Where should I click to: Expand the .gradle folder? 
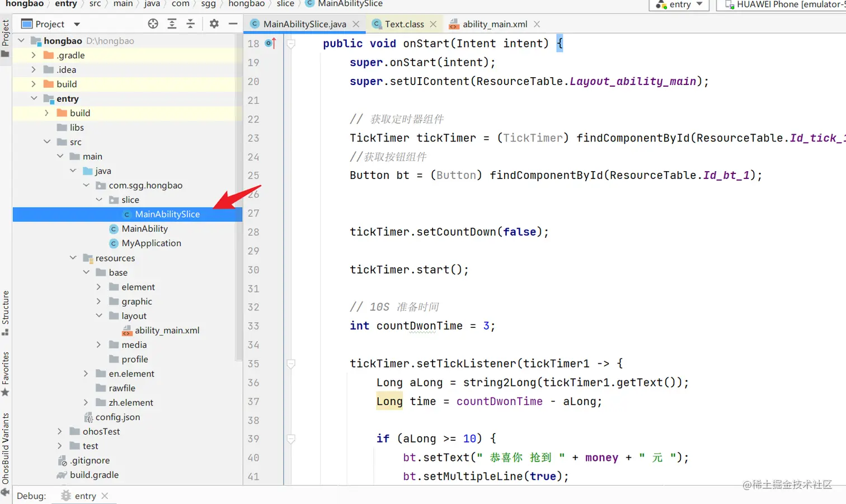pos(34,55)
